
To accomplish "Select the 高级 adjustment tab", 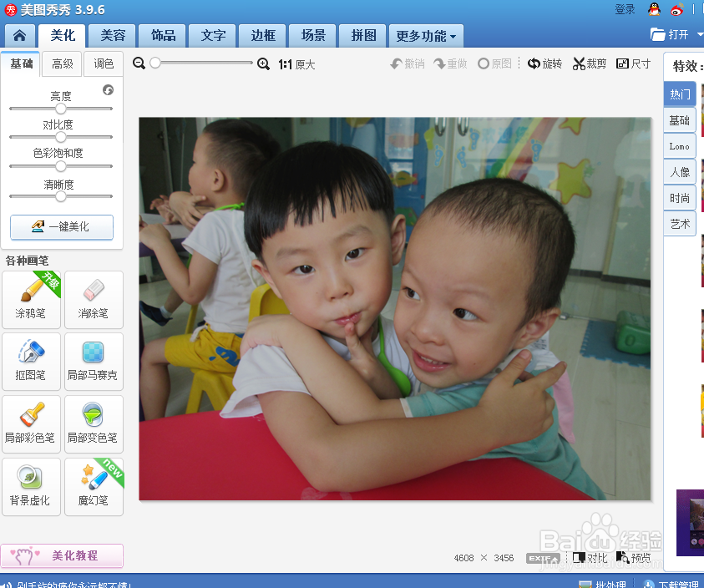I will click(63, 63).
